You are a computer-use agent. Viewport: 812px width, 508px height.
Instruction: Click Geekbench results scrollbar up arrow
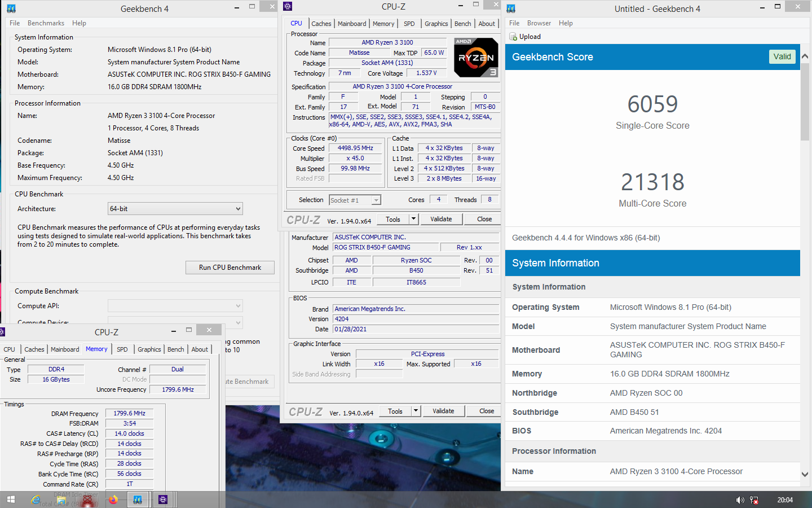point(805,56)
